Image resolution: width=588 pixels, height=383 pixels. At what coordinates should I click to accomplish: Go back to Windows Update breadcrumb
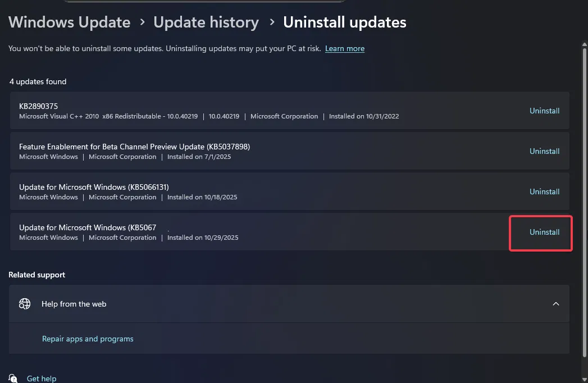pyautogui.click(x=69, y=22)
